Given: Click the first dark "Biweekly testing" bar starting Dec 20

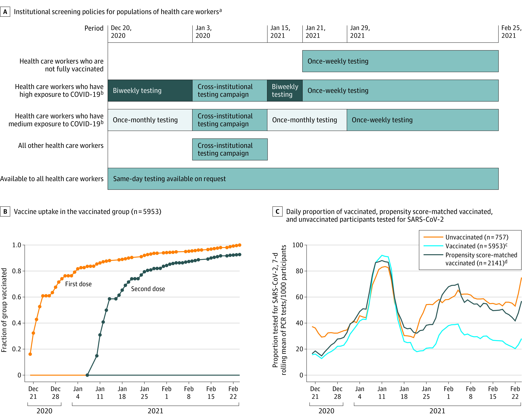Looking at the screenshot, I should pyautogui.click(x=150, y=90).
